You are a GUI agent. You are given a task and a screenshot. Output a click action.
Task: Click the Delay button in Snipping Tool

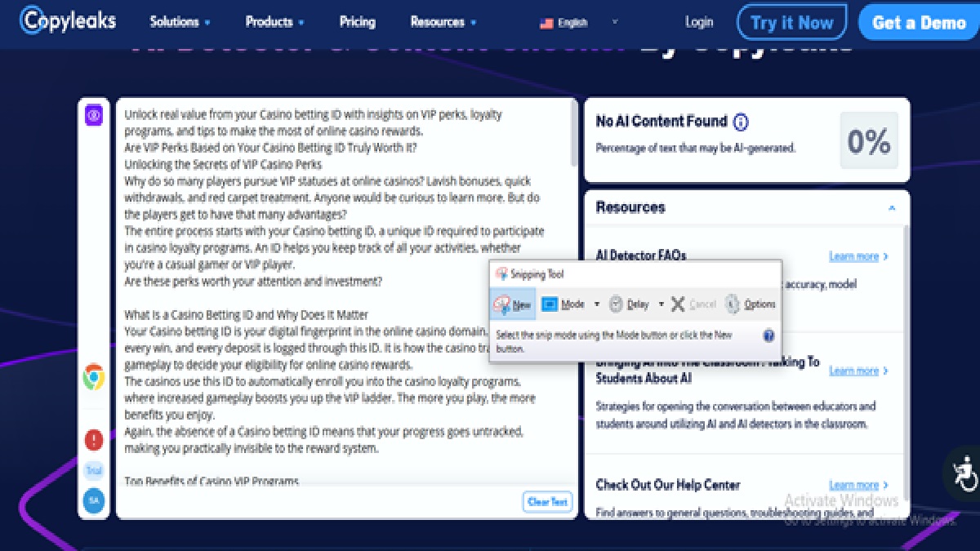629,304
